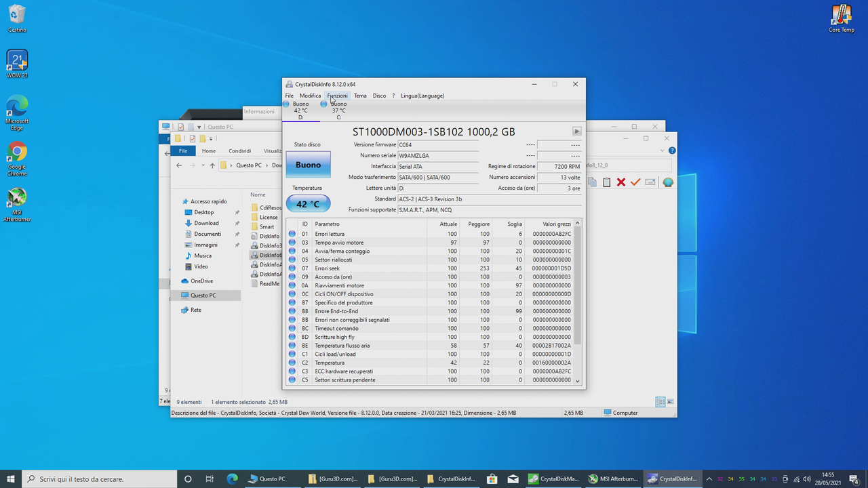Viewport: 868px width, 488px height.
Task: Launch Google Chrome from the desktop
Action: tap(17, 159)
